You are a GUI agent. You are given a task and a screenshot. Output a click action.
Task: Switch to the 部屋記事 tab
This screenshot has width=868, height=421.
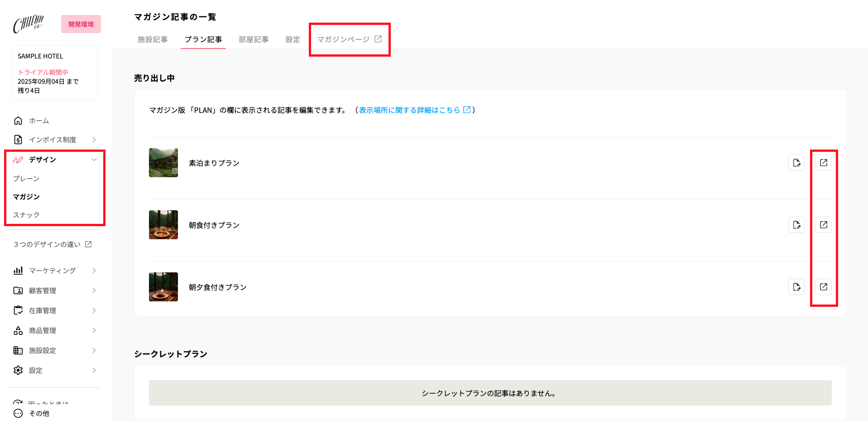pyautogui.click(x=254, y=39)
